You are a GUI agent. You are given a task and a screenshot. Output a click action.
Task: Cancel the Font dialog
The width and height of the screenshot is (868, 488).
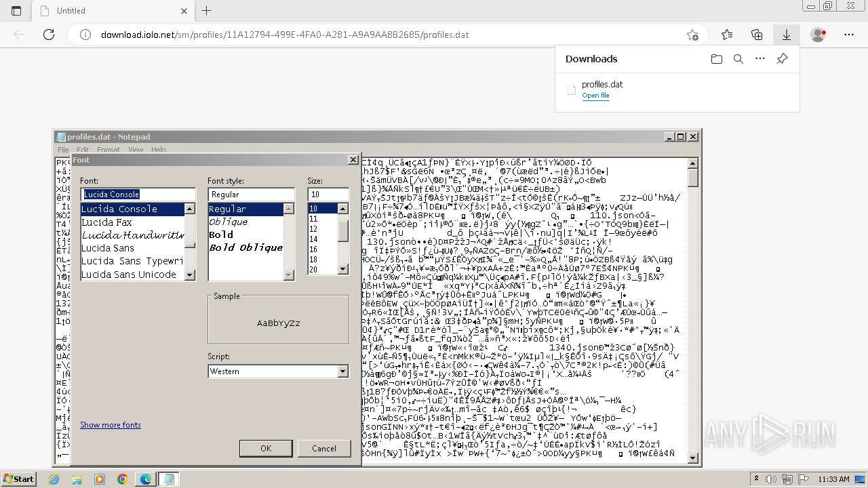[324, 448]
